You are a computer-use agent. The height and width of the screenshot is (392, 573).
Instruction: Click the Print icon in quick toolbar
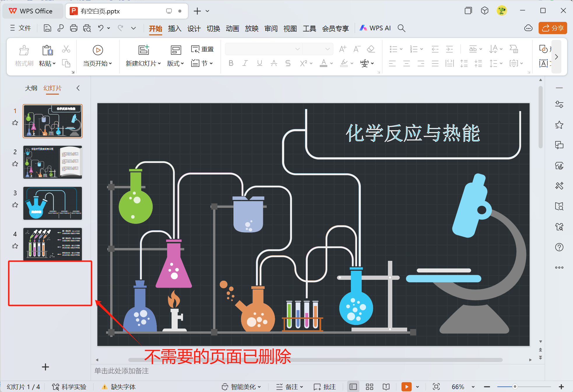[x=74, y=28]
